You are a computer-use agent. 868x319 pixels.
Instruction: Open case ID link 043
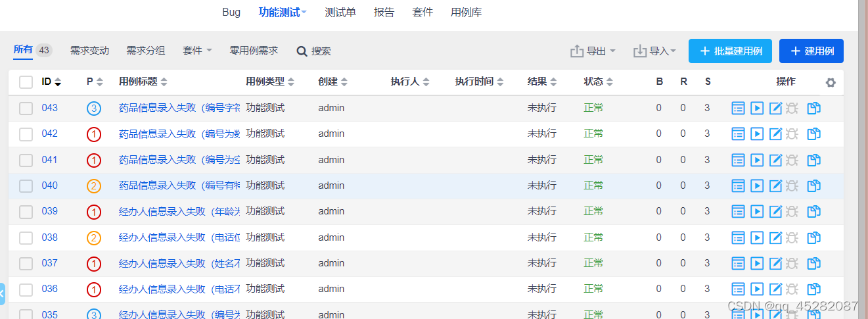tap(50, 108)
